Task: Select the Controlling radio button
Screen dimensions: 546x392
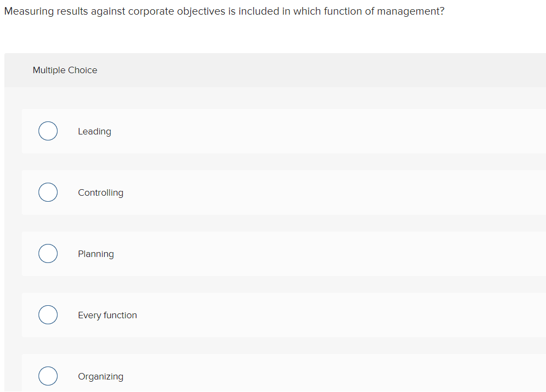Action: [x=48, y=192]
